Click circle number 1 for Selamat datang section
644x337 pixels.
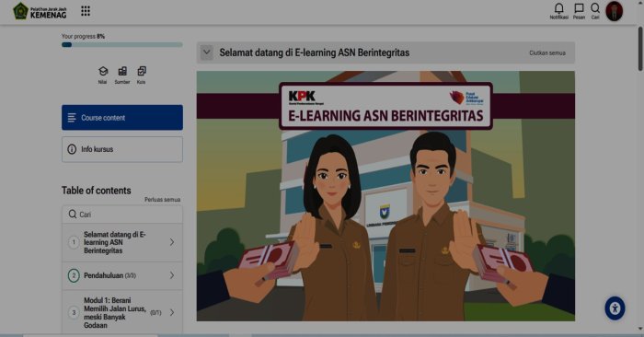coord(74,242)
